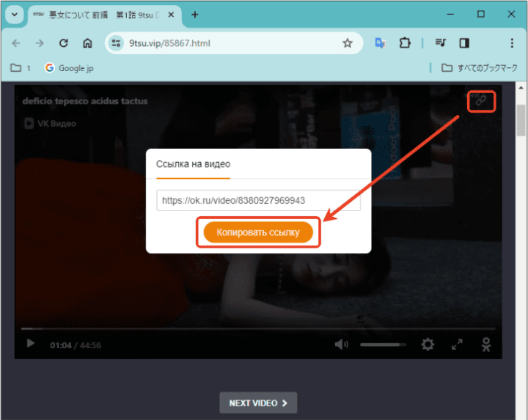Seek on the video progress bar

258,328
